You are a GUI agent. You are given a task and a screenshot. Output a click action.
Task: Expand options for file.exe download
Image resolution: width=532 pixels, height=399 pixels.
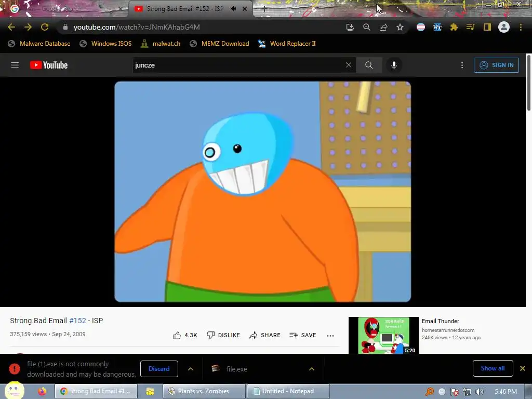pos(312,369)
